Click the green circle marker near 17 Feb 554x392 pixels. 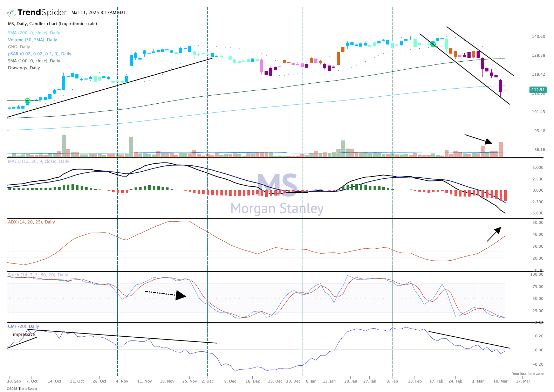pos(433,44)
